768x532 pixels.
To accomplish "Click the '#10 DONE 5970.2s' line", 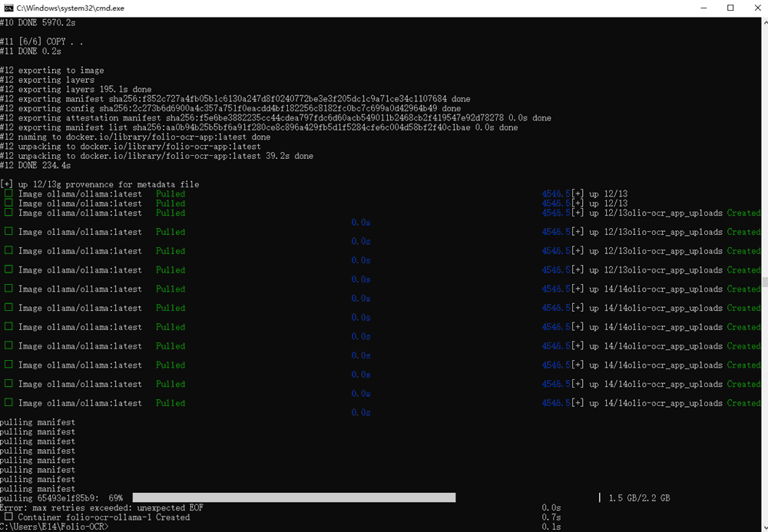I will 38,23.
